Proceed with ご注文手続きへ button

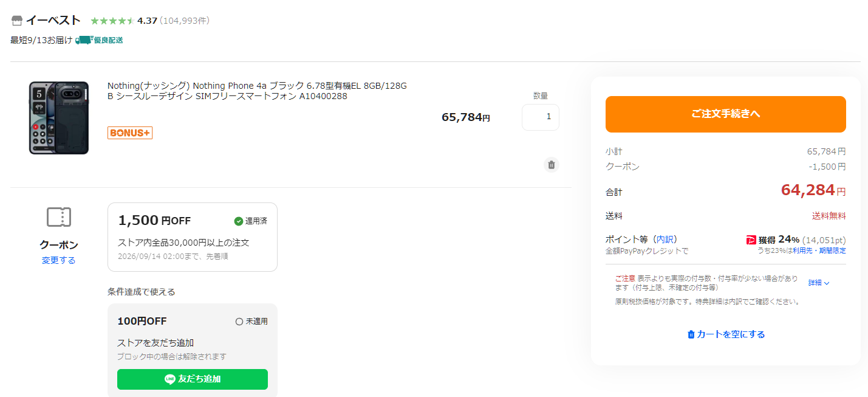pos(726,114)
